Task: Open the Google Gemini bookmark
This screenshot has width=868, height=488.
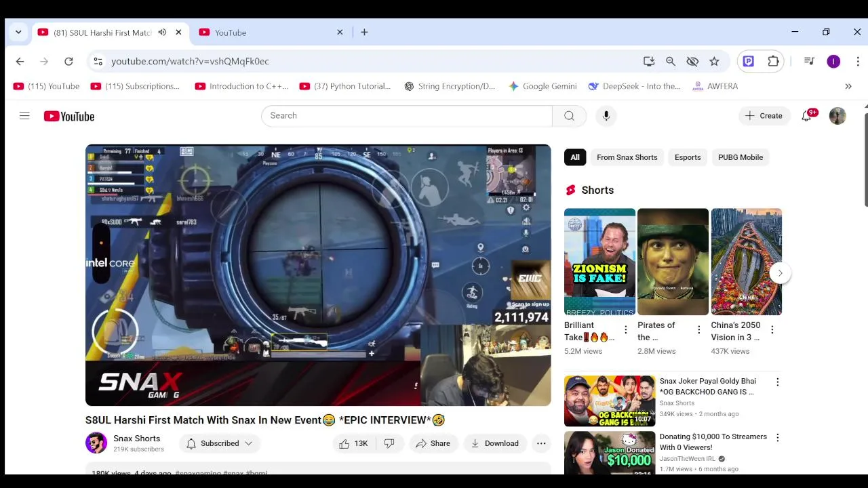Action: click(542, 86)
